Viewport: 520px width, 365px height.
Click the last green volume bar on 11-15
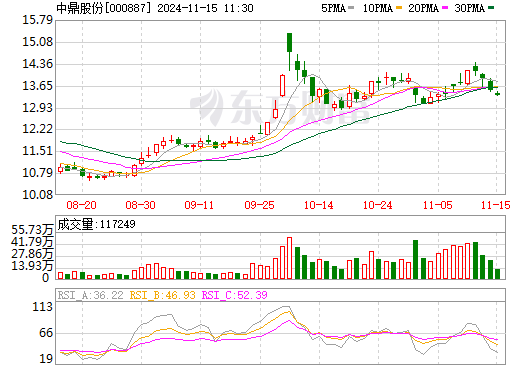[497, 274]
